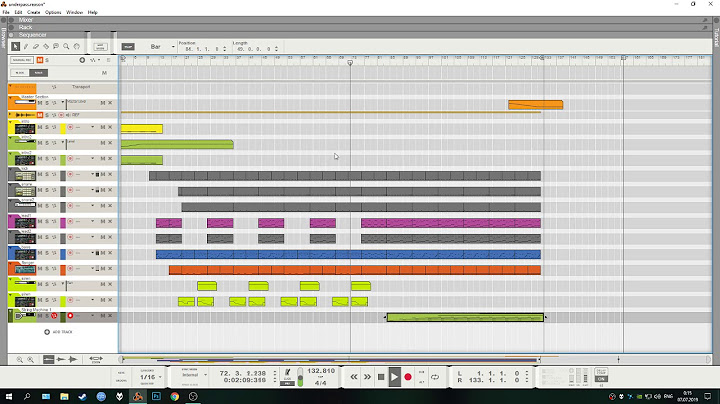This screenshot has width=720, height=404.
Task: Click the Manual Rec button
Action: click(22, 60)
